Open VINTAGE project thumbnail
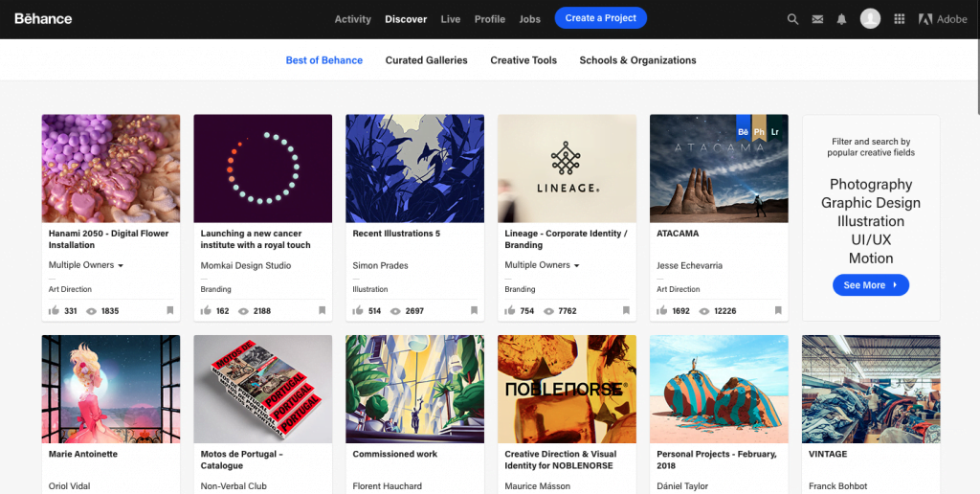This screenshot has width=980, height=494. pyautogui.click(x=871, y=389)
